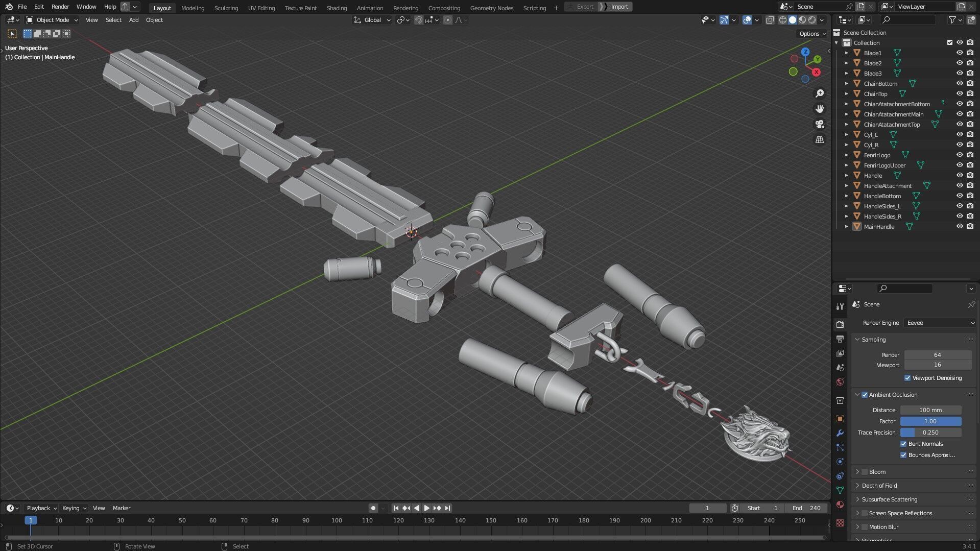Open Global transform orientation dropdown
Viewport: 980px width, 551px height.
coord(372,20)
